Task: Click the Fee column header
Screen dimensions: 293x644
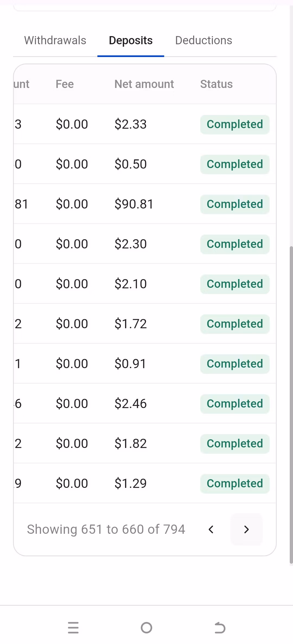Action: coord(65,84)
